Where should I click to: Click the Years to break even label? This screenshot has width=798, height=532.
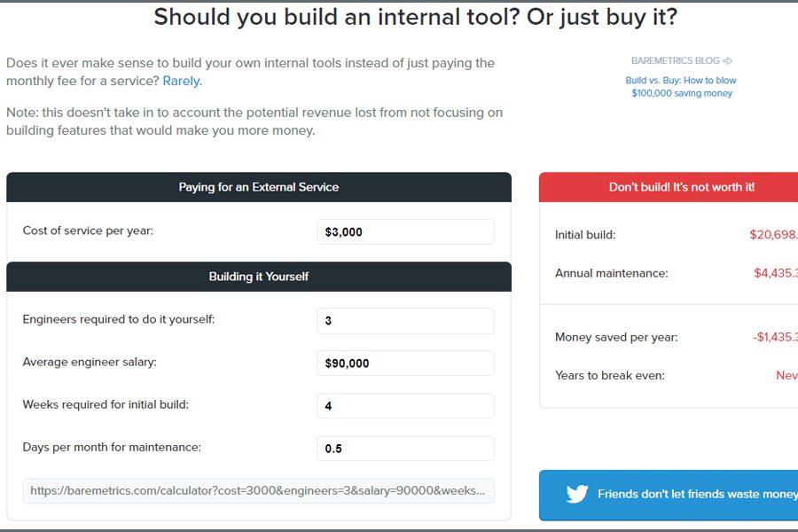coord(609,375)
